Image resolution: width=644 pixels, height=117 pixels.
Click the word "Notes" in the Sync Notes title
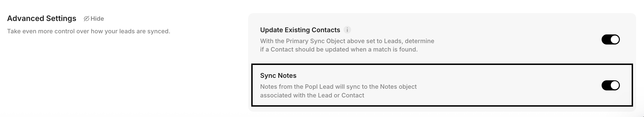[x=287, y=76]
